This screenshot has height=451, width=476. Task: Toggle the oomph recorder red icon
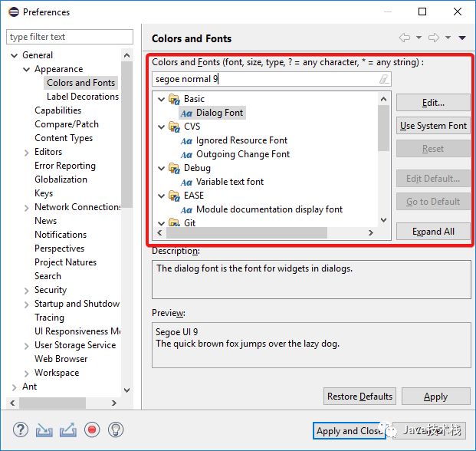point(92,430)
